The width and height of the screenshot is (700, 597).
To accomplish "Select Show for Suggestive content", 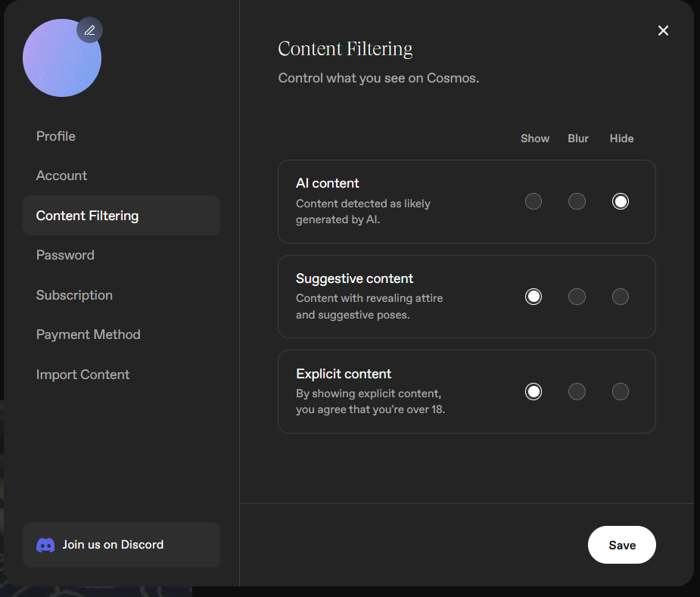I will pyautogui.click(x=533, y=297).
